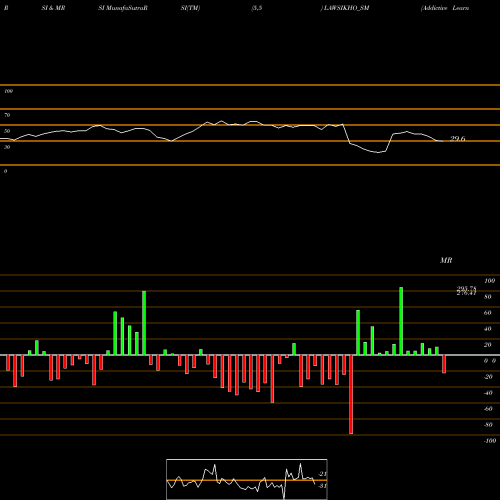Click the MR axis label 40
This screenshot has height=500, width=500.
(488, 329)
